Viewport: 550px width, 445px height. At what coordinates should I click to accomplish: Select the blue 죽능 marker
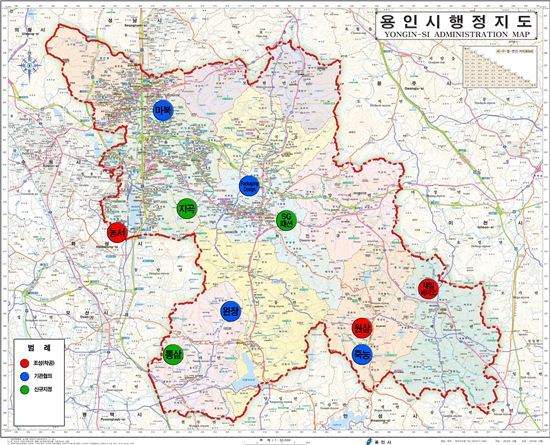tap(362, 354)
